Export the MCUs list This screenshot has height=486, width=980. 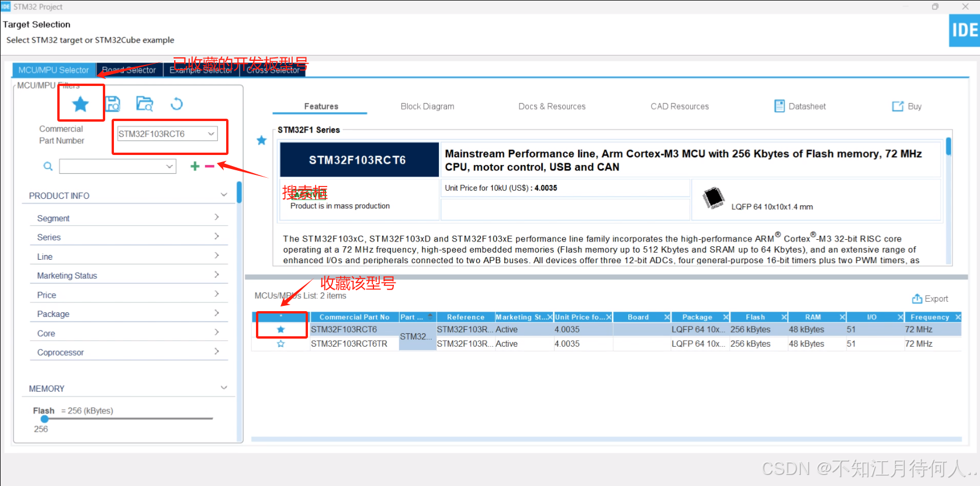[930, 299]
